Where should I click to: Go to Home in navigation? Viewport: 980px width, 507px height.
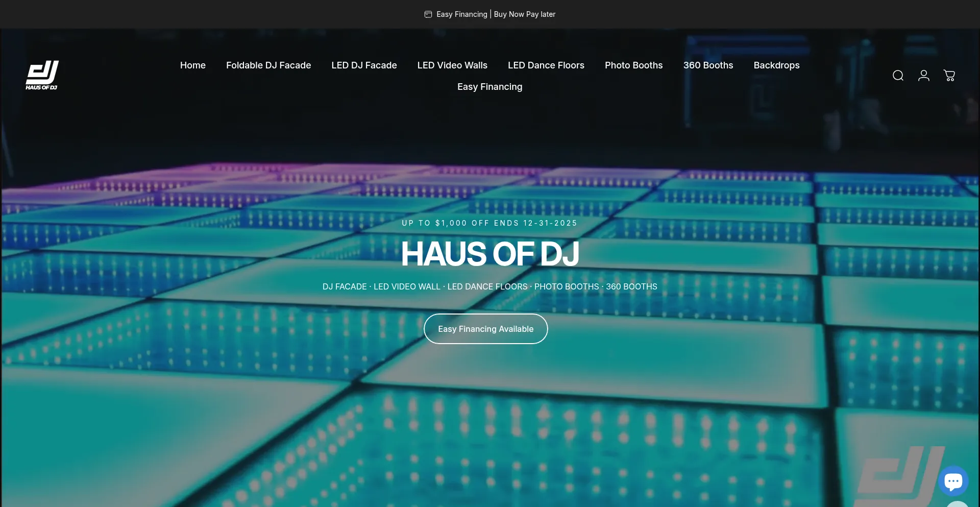[x=192, y=65]
